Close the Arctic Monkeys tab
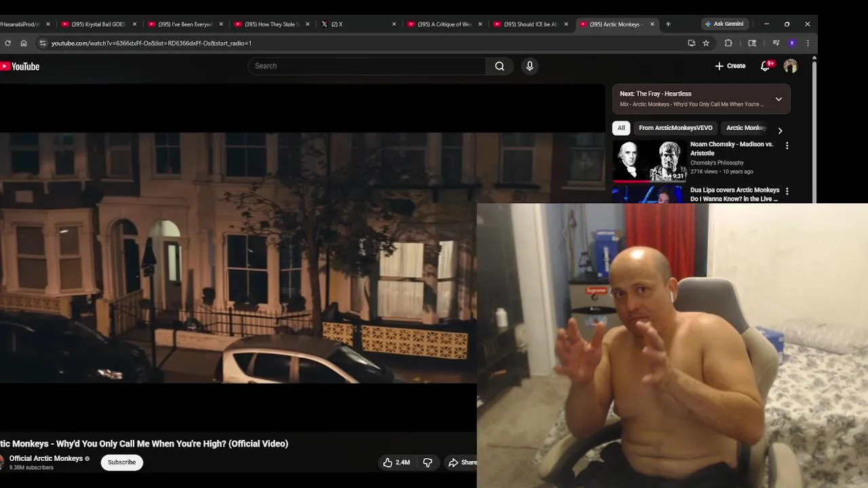868x488 pixels. pos(652,24)
